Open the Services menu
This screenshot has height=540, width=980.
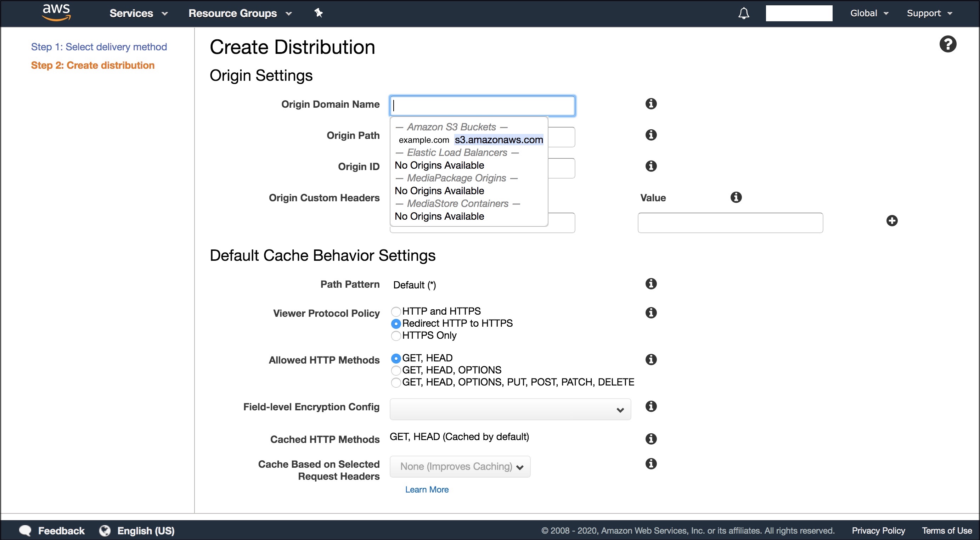coord(139,13)
